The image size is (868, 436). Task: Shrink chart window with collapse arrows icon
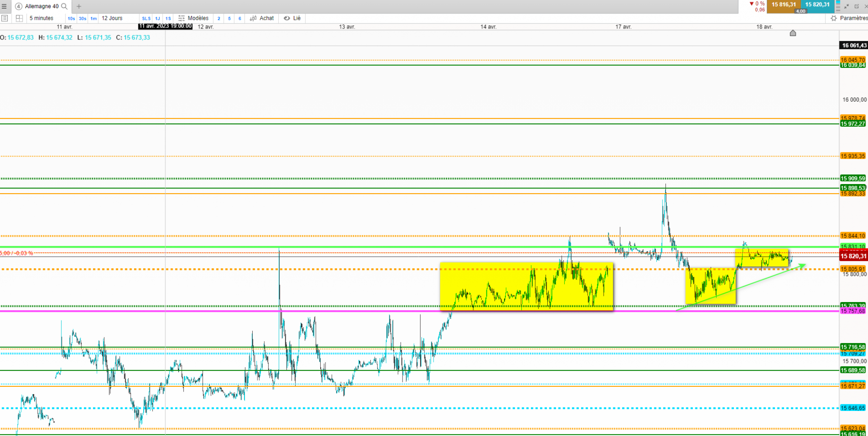[x=847, y=6]
